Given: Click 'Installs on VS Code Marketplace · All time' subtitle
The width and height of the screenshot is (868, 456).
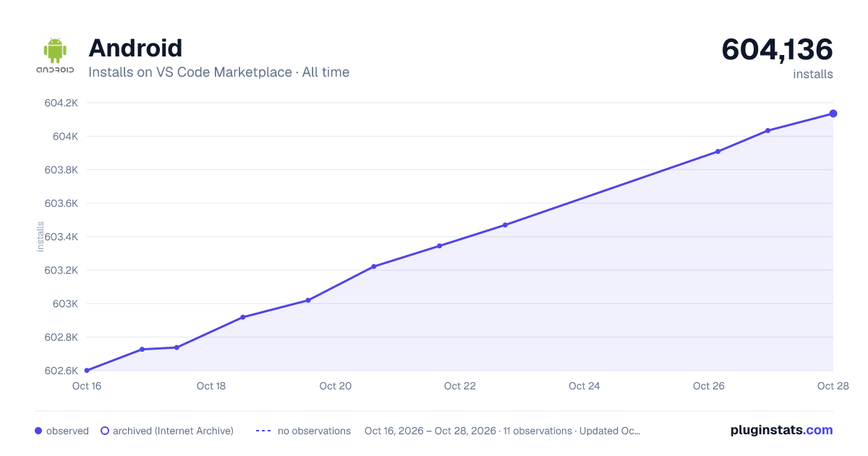Looking at the screenshot, I should (218, 72).
